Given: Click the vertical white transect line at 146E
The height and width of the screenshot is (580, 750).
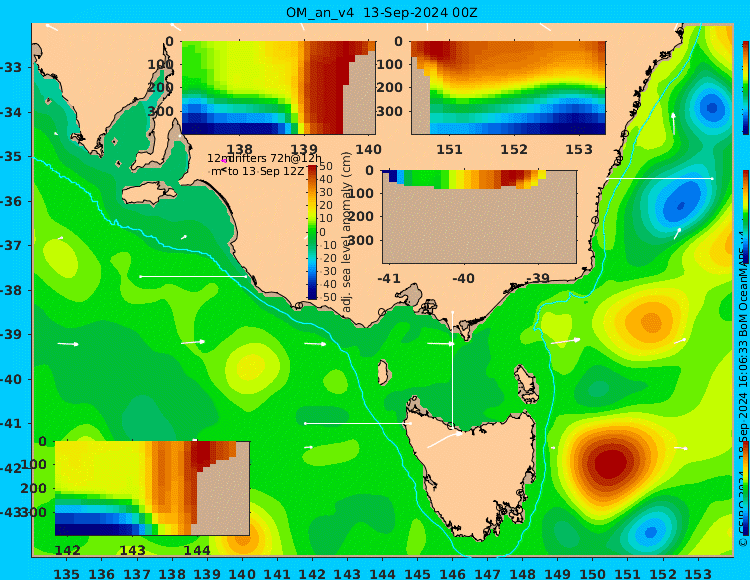Looking at the screenshot, I should 452,369.
